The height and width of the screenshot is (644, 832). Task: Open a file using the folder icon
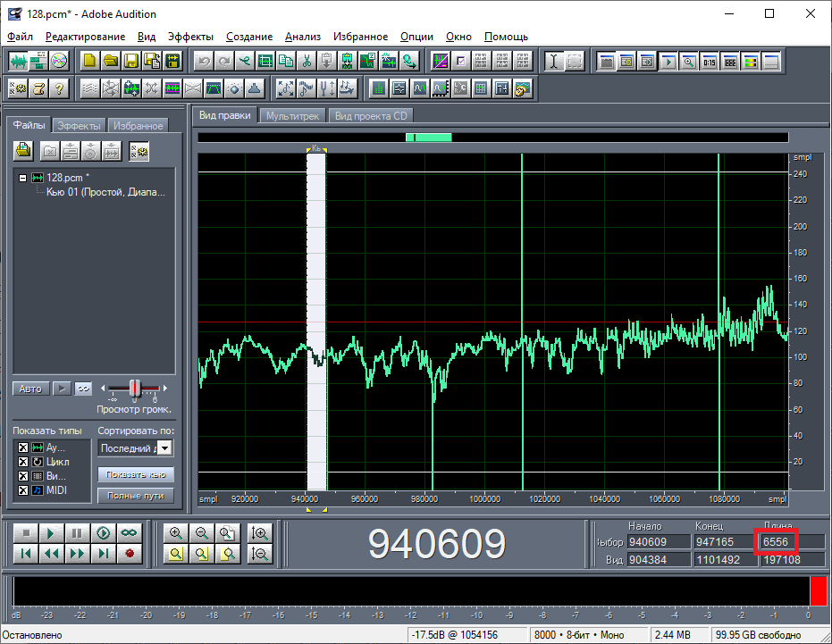111,62
